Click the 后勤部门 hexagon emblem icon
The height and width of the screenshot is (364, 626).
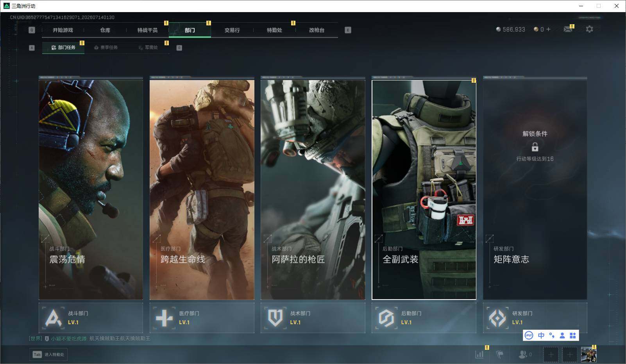coord(386,318)
